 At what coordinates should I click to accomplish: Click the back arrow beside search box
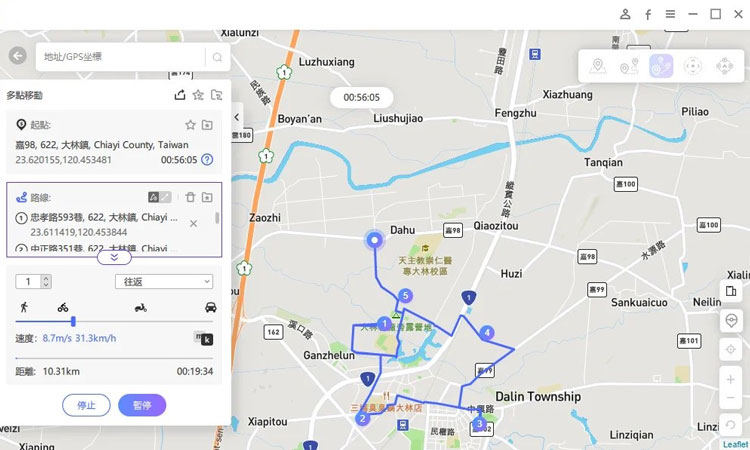click(18, 56)
